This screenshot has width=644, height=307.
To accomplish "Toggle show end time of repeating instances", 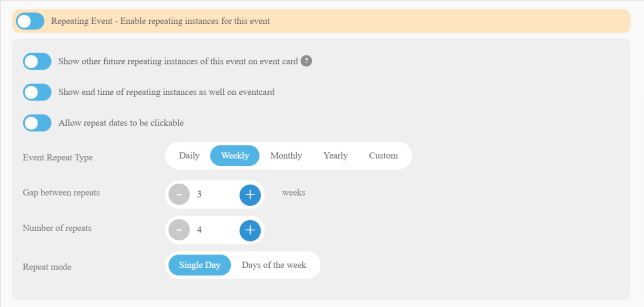I will click(37, 92).
